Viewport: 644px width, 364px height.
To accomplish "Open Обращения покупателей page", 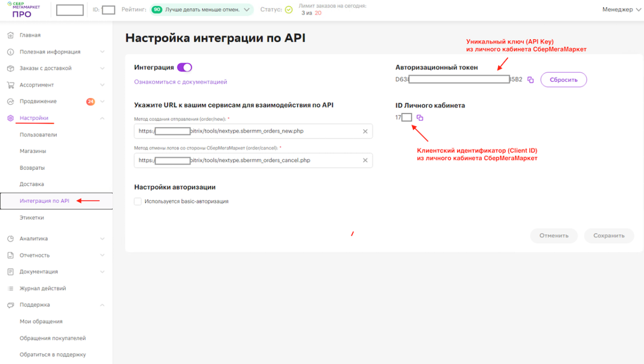I will 53,338.
